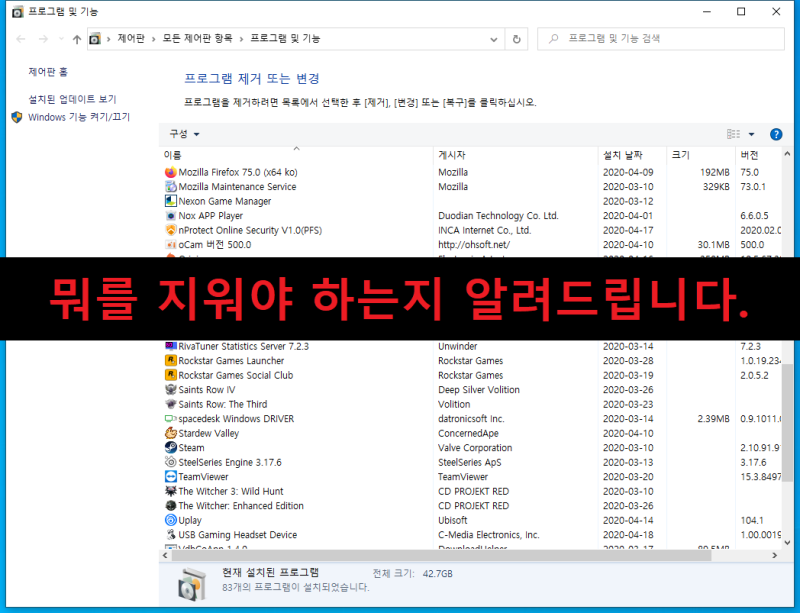This screenshot has height=613, width=800.
Task: Select the RivaTuner Statistics Server icon
Action: (170, 346)
